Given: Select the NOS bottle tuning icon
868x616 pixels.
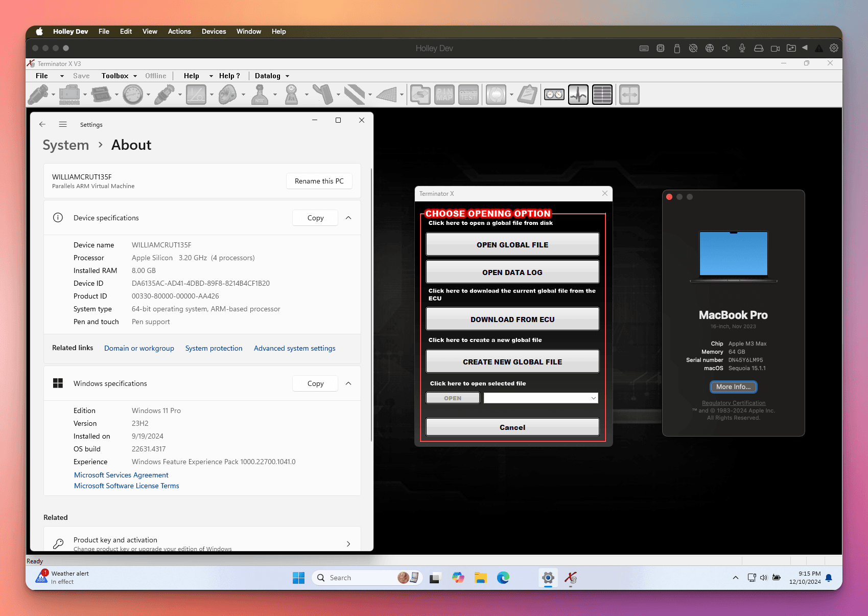Looking at the screenshot, I should [x=261, y=95].
